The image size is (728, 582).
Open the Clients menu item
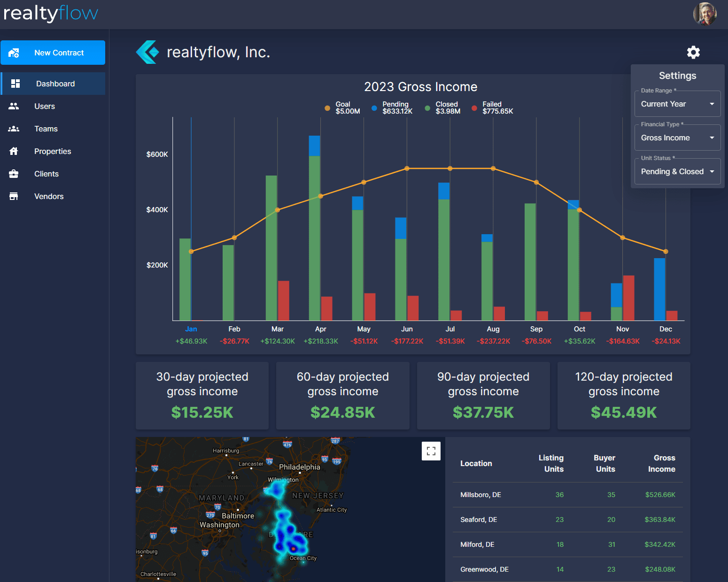(53, 174)
